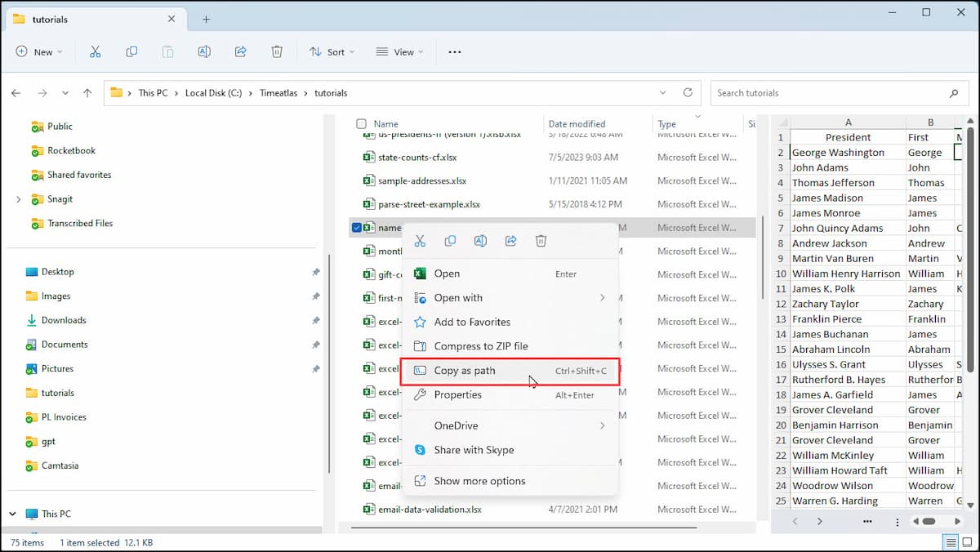
Task: Uncheck the selected name file's checkbox
Action: pyautogui.click(x=357, y=227)
